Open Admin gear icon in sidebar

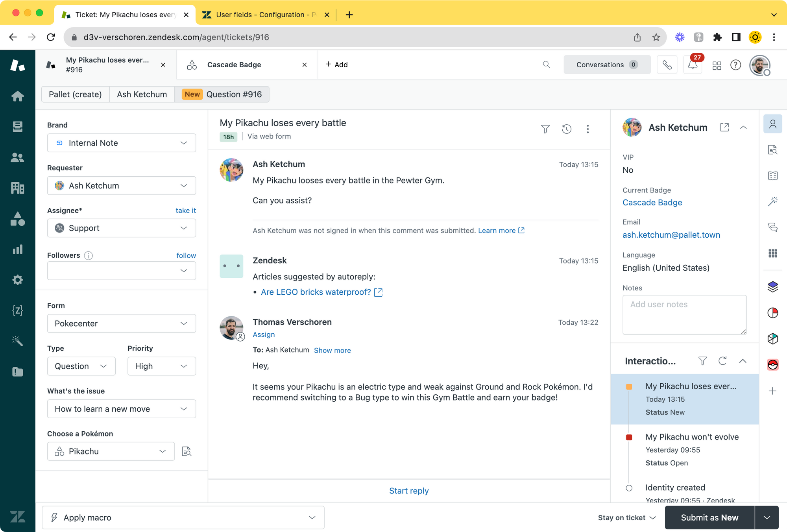click(x=17, y=280)
